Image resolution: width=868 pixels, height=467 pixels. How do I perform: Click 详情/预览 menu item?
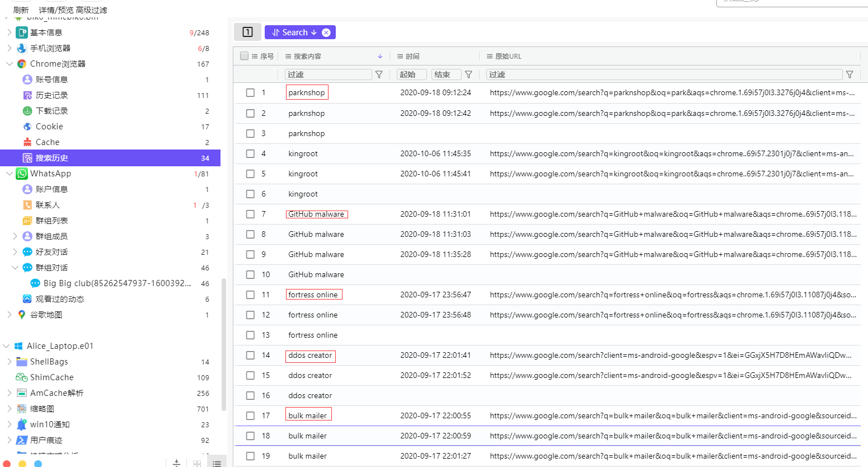56,10
